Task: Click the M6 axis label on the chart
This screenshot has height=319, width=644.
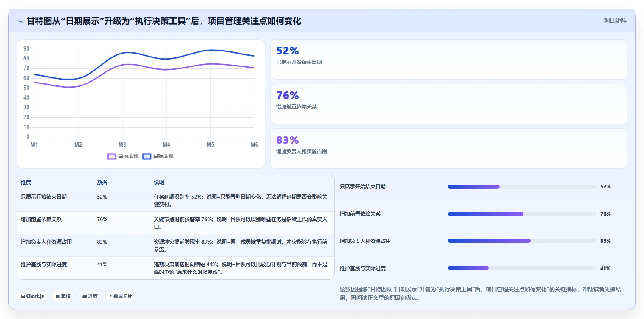Action: pos(254,145)
